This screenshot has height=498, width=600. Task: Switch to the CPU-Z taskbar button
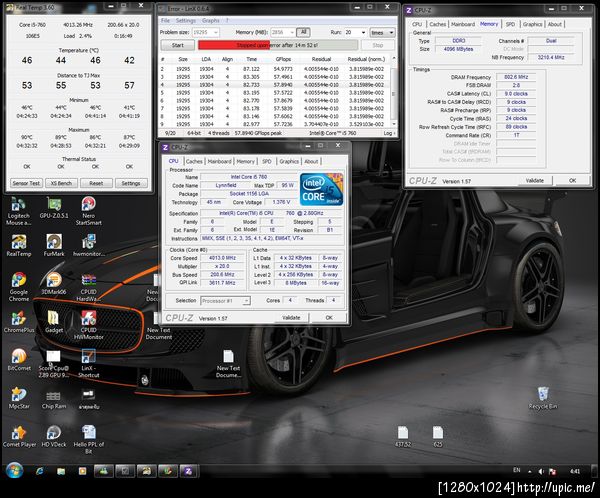(x=188, y=472)
